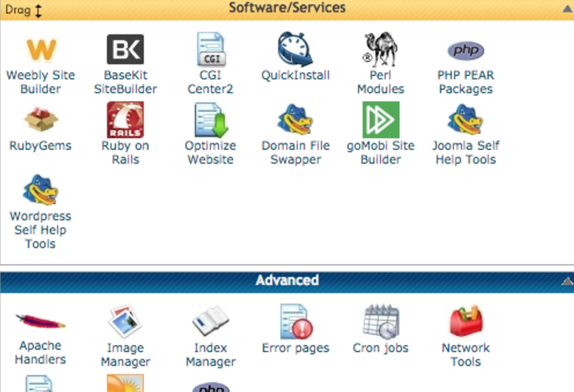Click the PHP PEAR Packages text link

pos(466,82)
